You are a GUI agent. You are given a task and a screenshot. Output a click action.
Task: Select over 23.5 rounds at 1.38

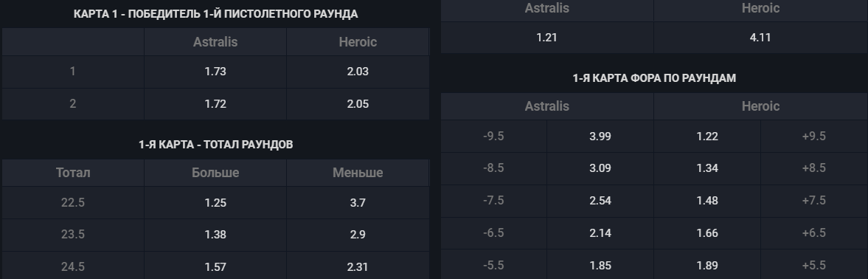coord(215,235)
